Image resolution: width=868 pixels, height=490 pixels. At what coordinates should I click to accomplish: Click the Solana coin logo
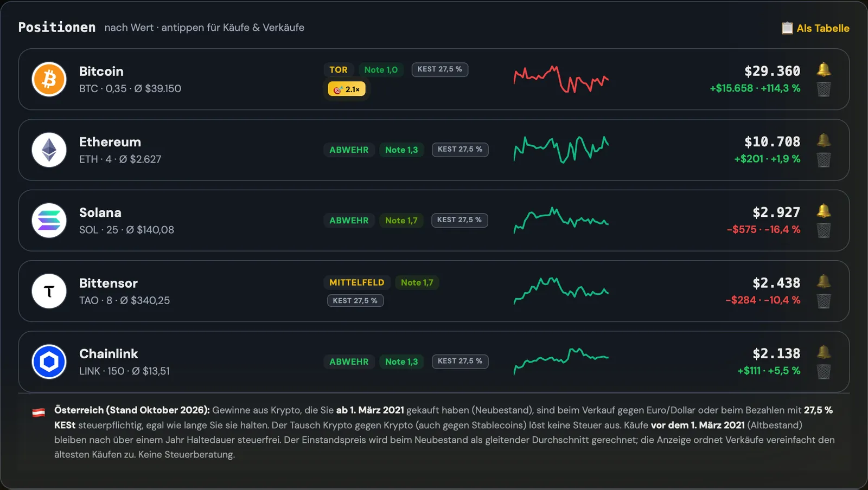[49, 221]
